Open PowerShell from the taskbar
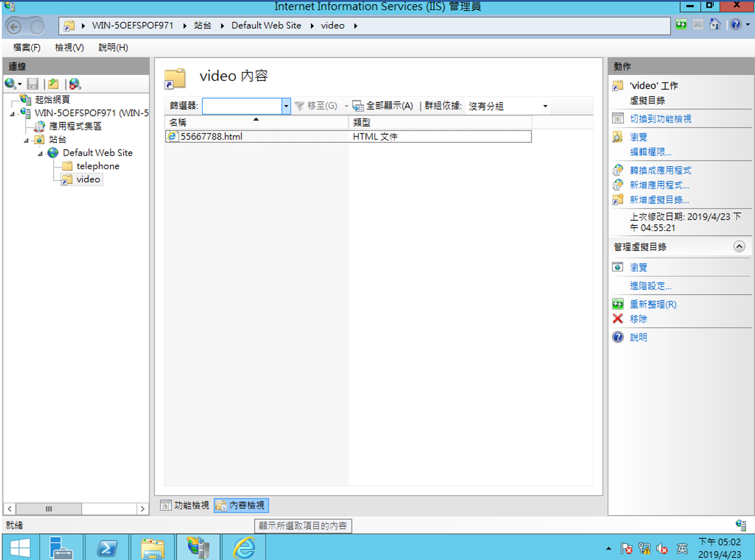The height and width of the screenshot is (560, 755). [x=106, y=548]
